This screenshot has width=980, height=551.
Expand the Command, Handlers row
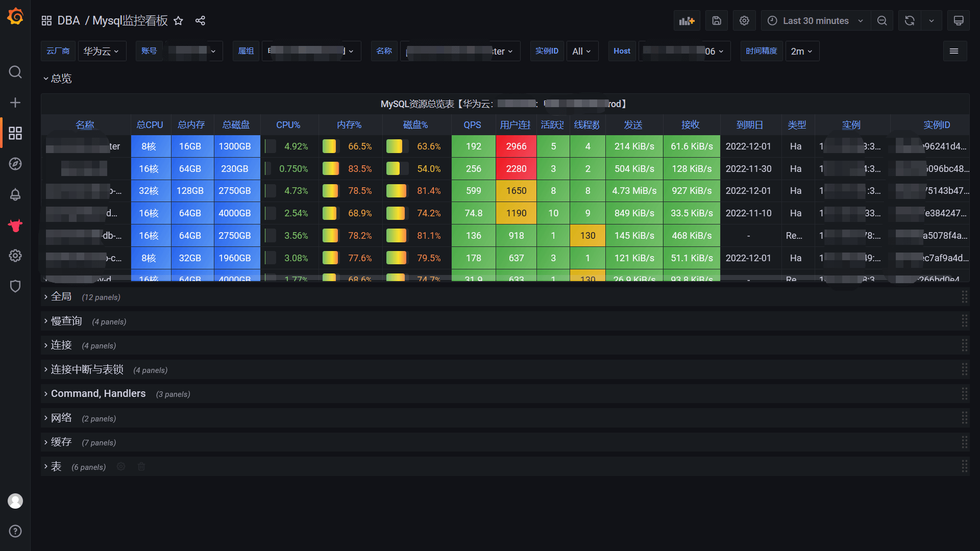98,394
